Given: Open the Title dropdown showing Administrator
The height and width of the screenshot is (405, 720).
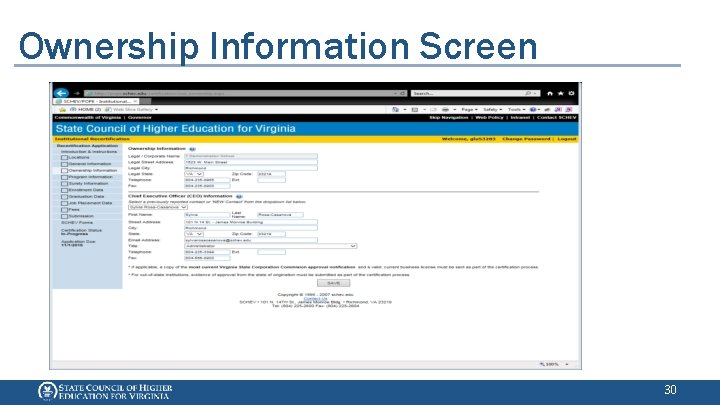Looking at the screenshot, I should (x=270, y=246).
